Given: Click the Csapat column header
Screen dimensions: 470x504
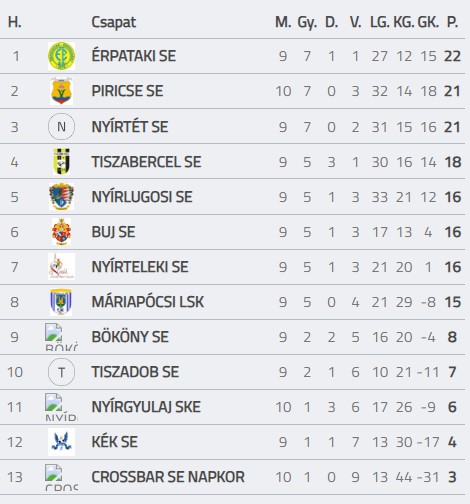Looking at the screenshot, I should (114, 23).
